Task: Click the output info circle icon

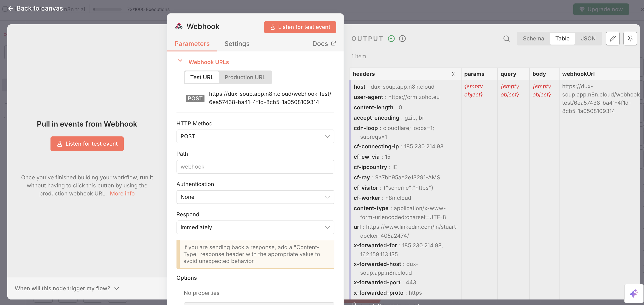Action: click(x=402, y=39)
